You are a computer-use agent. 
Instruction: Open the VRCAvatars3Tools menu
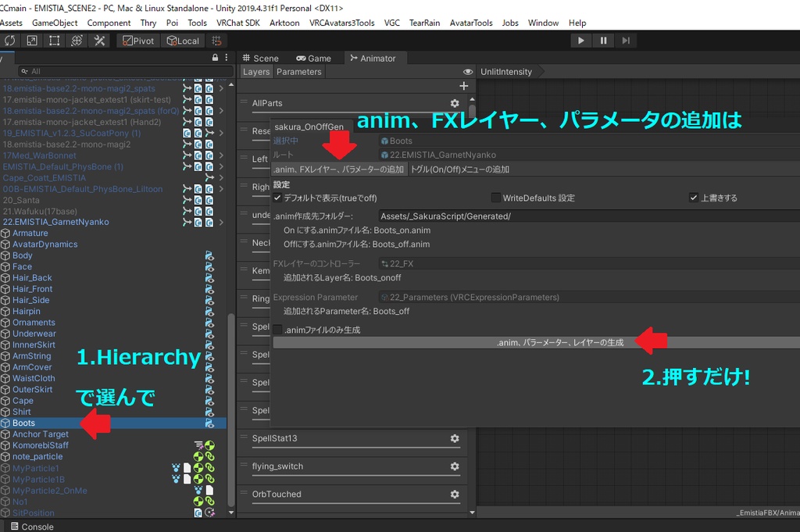click(342, 23)
